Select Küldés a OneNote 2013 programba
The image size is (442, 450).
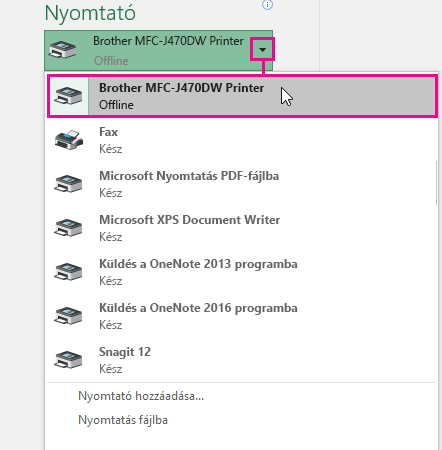pyautogui.click(x=241, y=272)
